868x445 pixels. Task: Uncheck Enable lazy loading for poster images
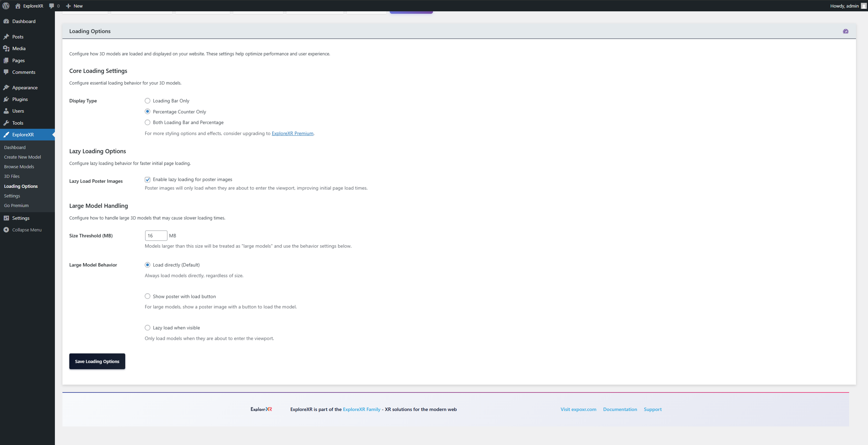click(148, 179)
